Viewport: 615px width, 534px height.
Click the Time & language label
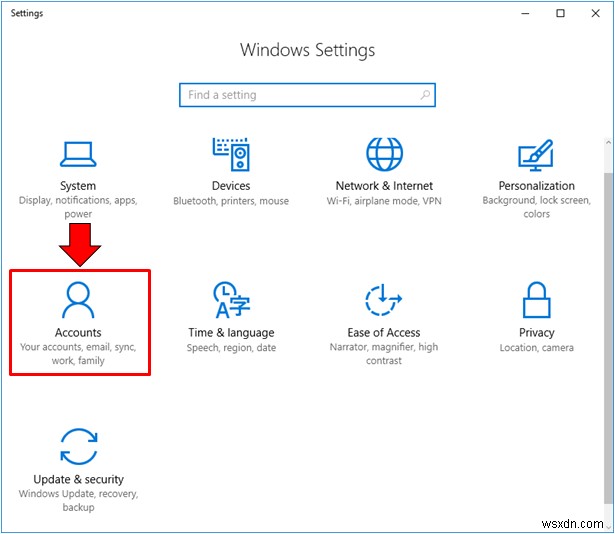pyautogui.click(x=231, y=333)
